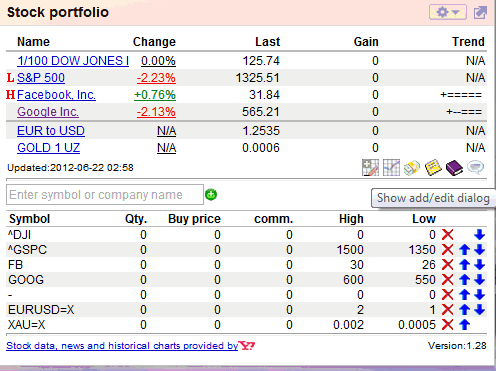Open the line chart grid icon

391,167
